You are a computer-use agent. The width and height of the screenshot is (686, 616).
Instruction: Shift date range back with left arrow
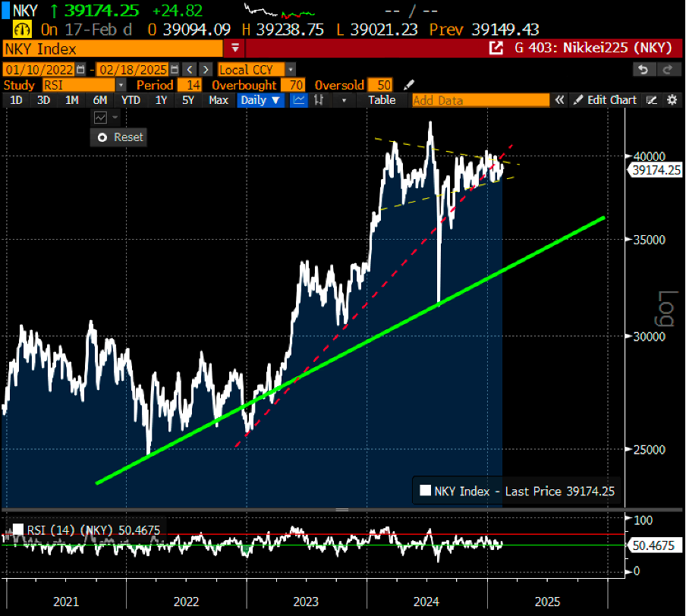(x=190, y=70)
